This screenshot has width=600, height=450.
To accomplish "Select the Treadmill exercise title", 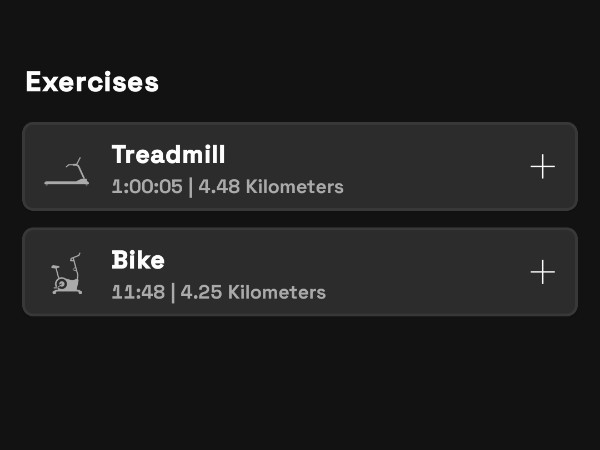I will tap(168, 155).
